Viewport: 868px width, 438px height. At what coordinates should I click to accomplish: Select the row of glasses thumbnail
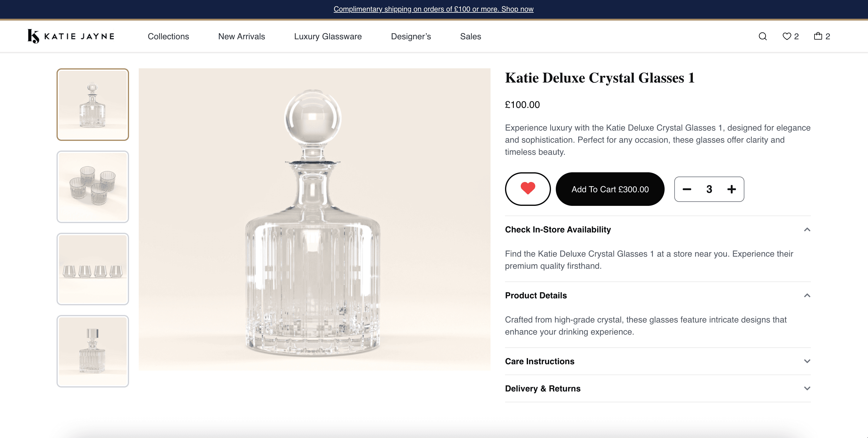[93, 269]
